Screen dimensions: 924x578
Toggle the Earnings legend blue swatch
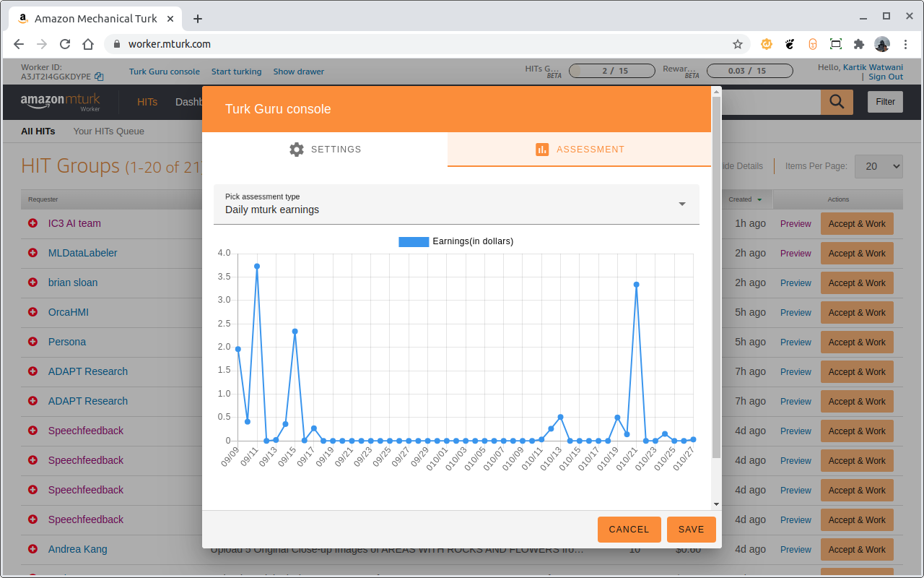(x=414, y=241)
